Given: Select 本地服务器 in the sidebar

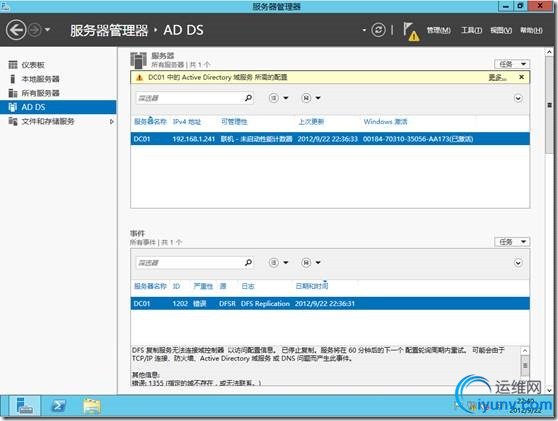Looking at the screenshot, I should pos(40,79).
